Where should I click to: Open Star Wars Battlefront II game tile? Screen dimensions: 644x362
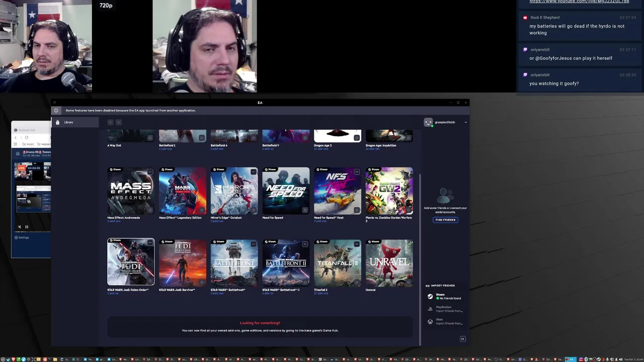click(x=286, y=263)
